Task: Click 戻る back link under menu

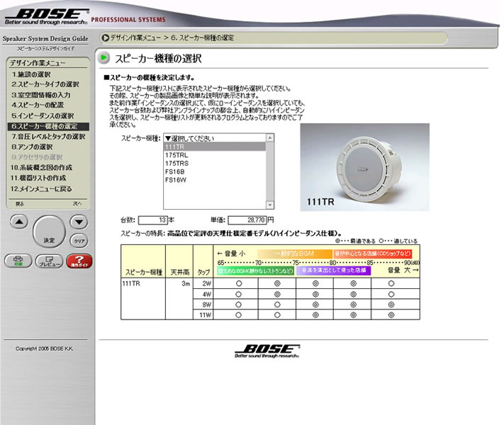Action: click(x=19, y=203)
